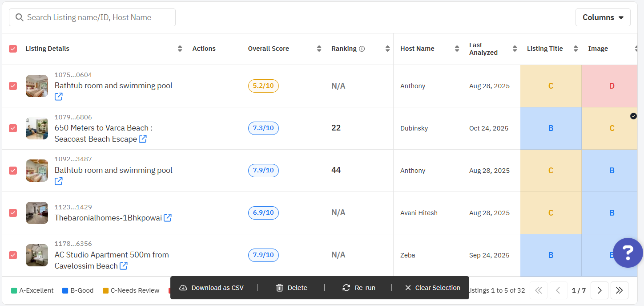Click the 7.3/10 score badge
The width and height of the screenshot is (644, 306).
point(263,128)
